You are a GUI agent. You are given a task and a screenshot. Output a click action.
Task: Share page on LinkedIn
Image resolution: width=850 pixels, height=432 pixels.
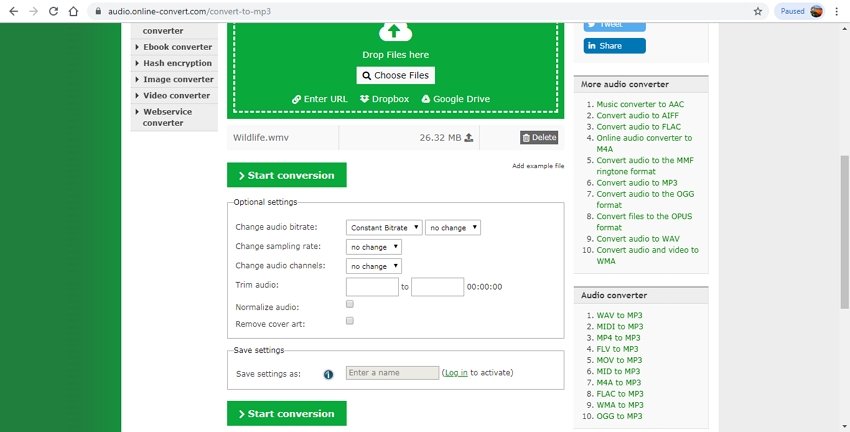coord(615,46)
